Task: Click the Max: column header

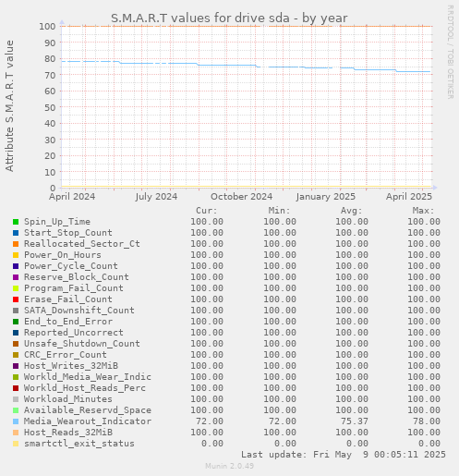Action: [424, 211]
